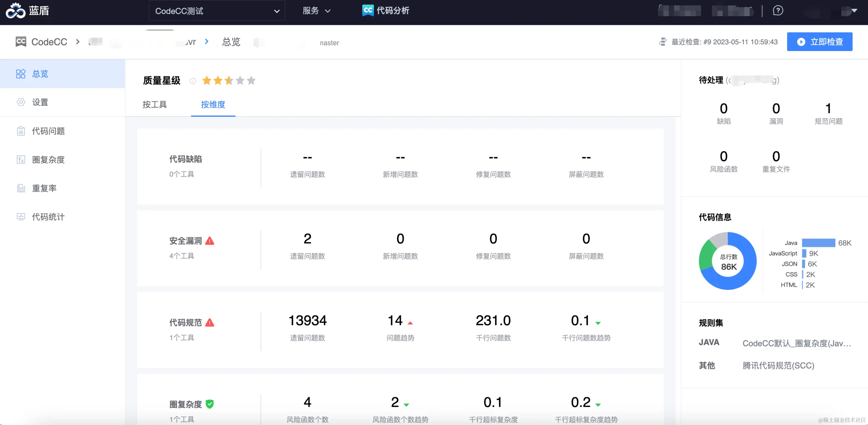The width and height of the screenshot is (868, 425).
Task: Click the 蓝盾 logo icon
Action: [x=16, y=11]
